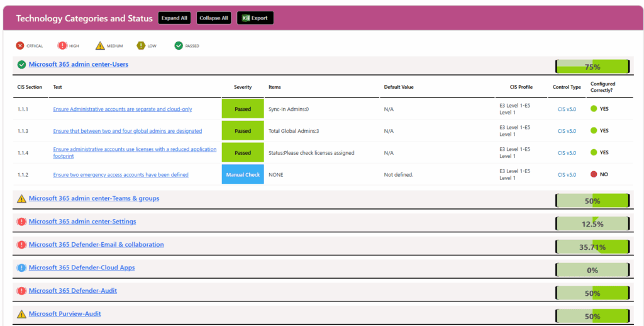Expand Microsoft 365 Defender-Audit section
The image size is (644, 326).
pos(73,290)
